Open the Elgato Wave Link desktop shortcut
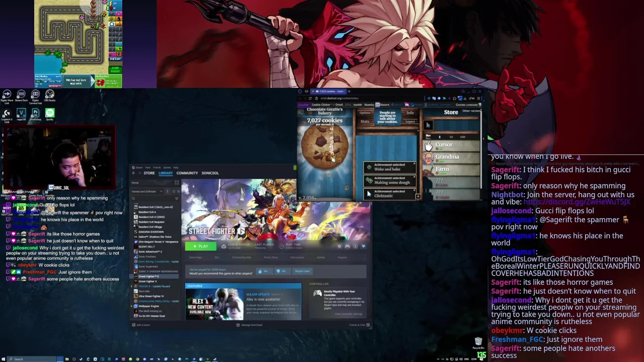This screenshot has height=362, width=644. point(7,97)
